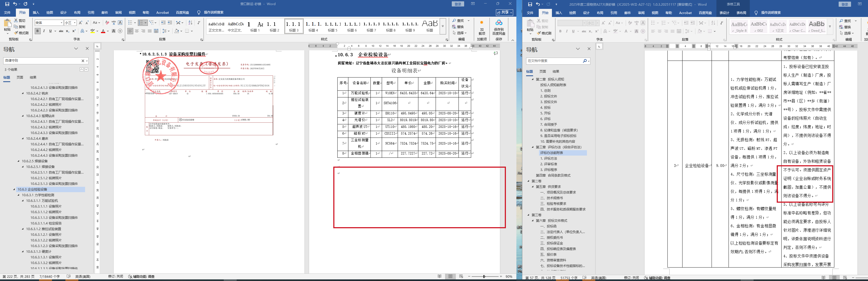Apply subscript in left Word window
This screenshot has height=281, width=868.
[x=67, y=31]
